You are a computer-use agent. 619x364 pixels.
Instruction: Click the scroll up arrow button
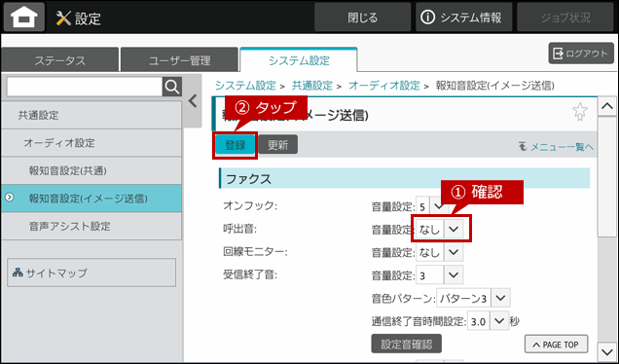[606, 106]
